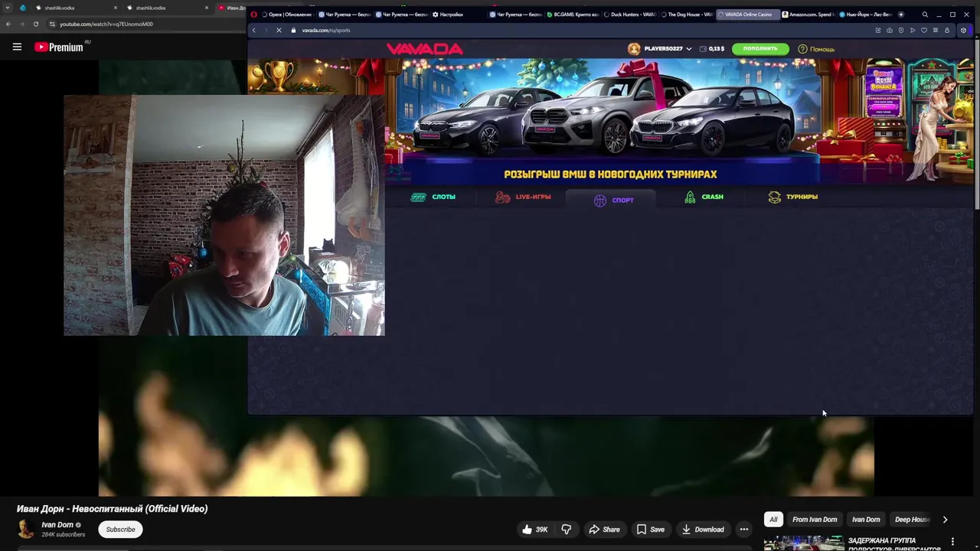Open PLAYER50227 account dropdown
Screen dimensions: 980x551
[659, 49]
